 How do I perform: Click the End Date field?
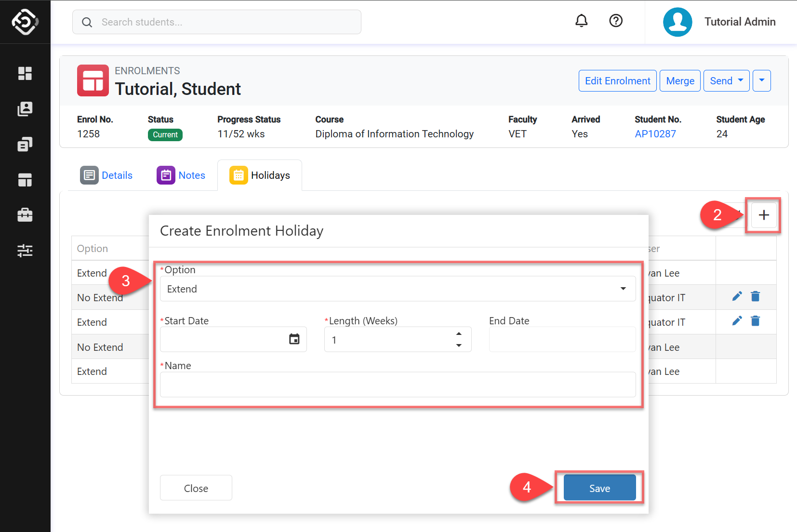point(562,339)
